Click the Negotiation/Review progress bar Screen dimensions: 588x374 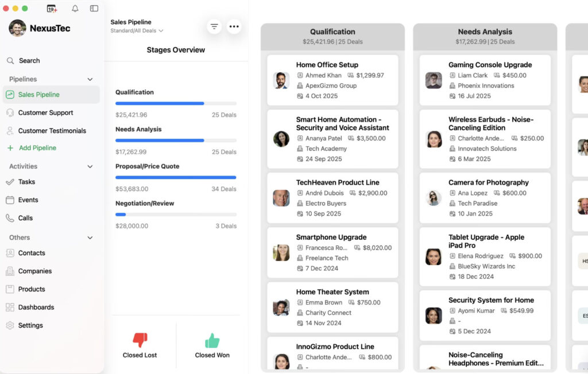point(176,215)
